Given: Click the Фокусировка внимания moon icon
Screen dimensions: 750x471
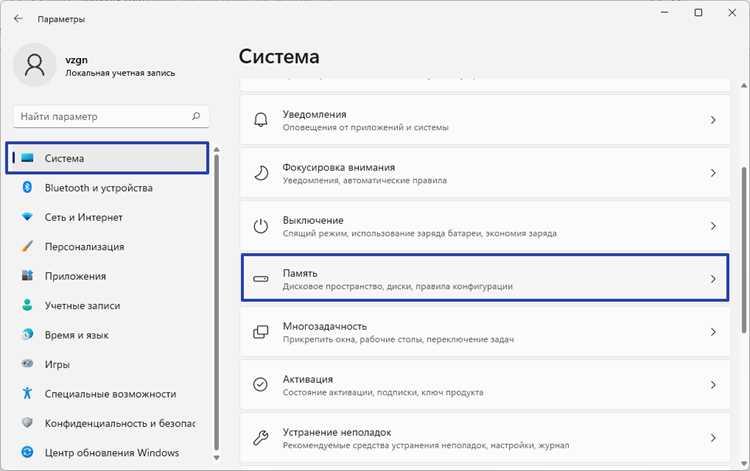Looking at the screenshot, I should 261,173.
